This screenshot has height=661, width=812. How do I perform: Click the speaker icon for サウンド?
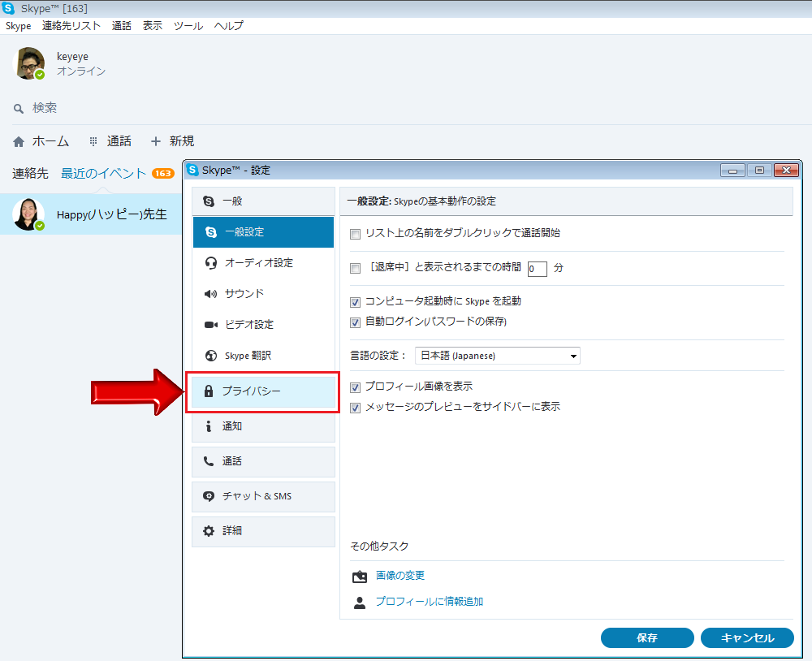(x=211, y=294)
